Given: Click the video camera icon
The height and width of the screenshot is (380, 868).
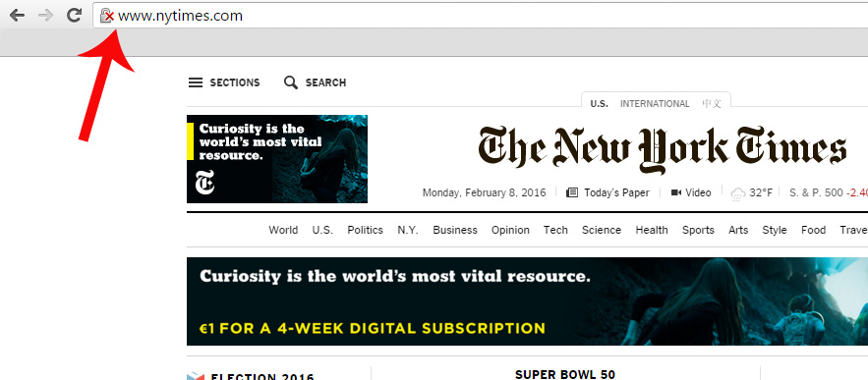Looking at the screenshot, I should pos(676,193).
